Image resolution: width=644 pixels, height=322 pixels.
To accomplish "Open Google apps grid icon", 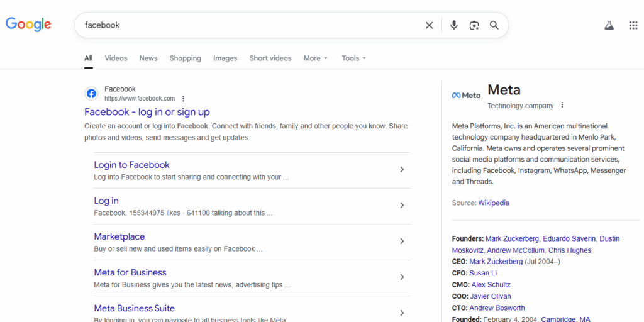I will pos(633,25).
